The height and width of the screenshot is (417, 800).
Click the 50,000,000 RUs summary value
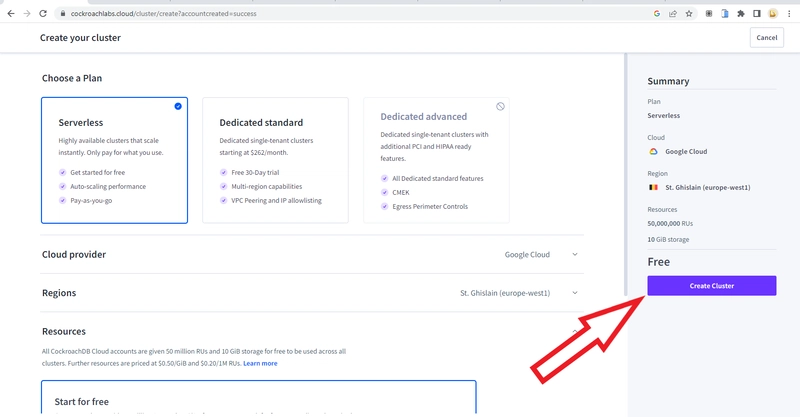(670, 224)
